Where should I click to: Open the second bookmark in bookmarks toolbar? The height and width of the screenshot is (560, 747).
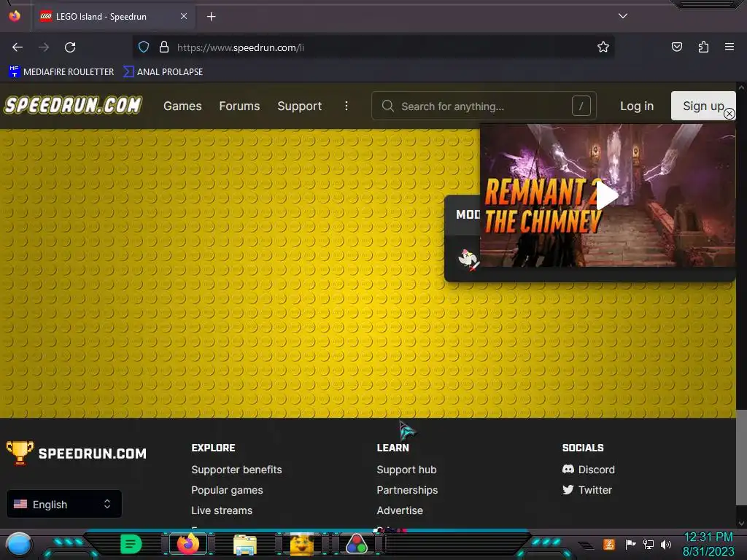163,72
